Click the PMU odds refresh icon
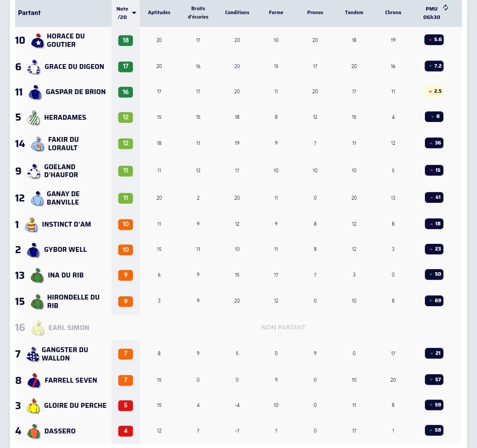477x448 pixels. click(x=446, y=8)
